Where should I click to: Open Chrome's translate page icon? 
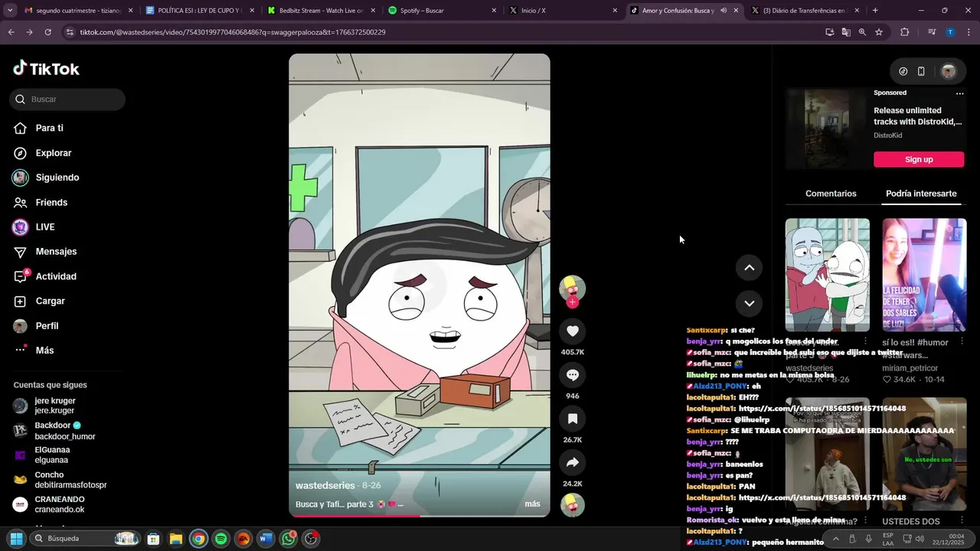(846, 32)
